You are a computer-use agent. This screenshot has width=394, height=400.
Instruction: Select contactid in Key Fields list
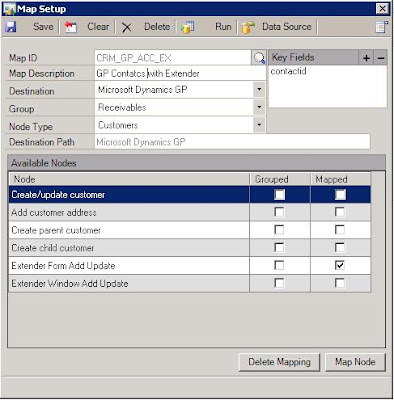coord(289,71)
